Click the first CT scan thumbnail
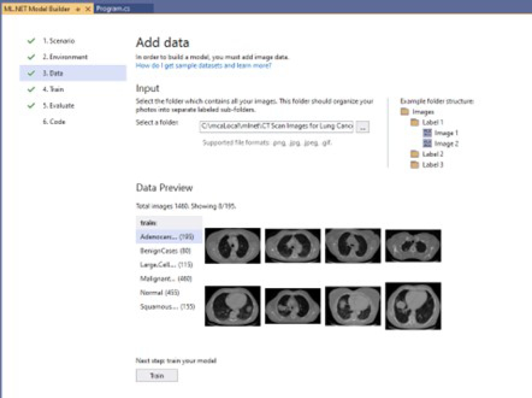Screen dimensions: 532x398 pyautogui.click(x=232, y=245)
